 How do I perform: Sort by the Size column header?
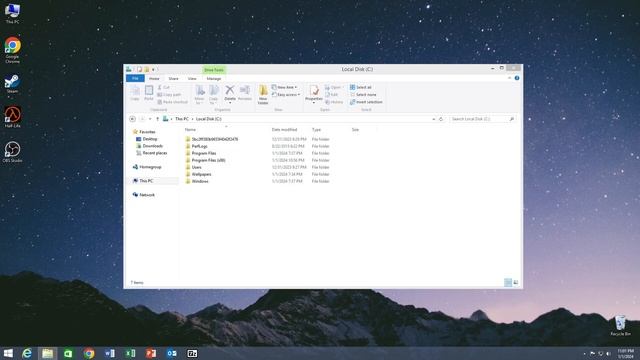click(356, 130)
